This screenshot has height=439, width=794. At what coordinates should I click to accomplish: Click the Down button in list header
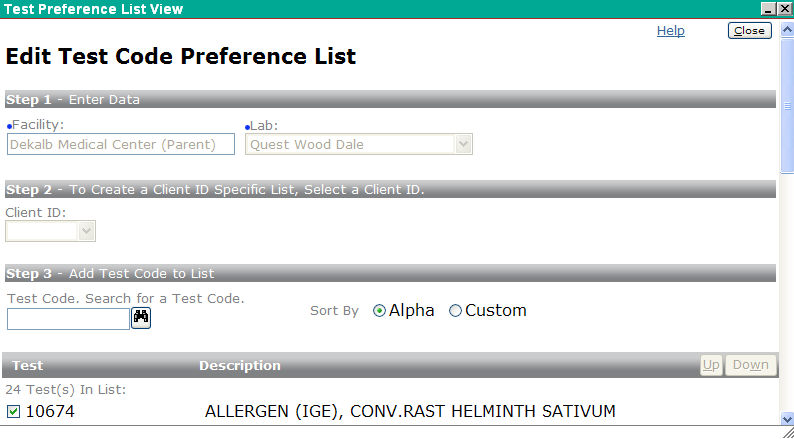coord(750,365)
